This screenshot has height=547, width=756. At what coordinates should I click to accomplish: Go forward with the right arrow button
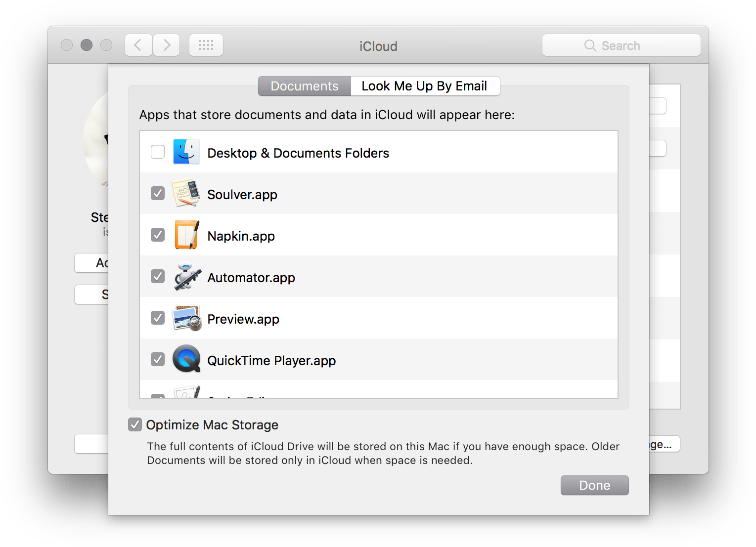pos(167,45)
